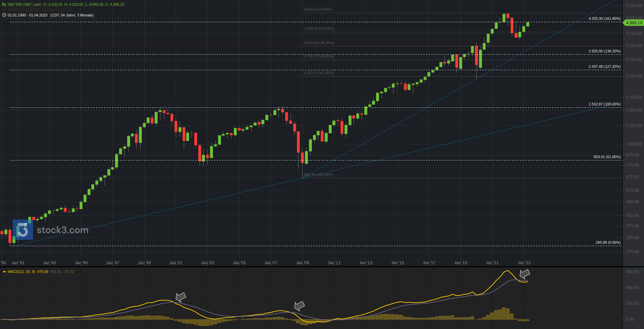Click the green 4.300,13 current price tag
The width and height of the screenshot is (644, 329).
(x=634, y=23)
